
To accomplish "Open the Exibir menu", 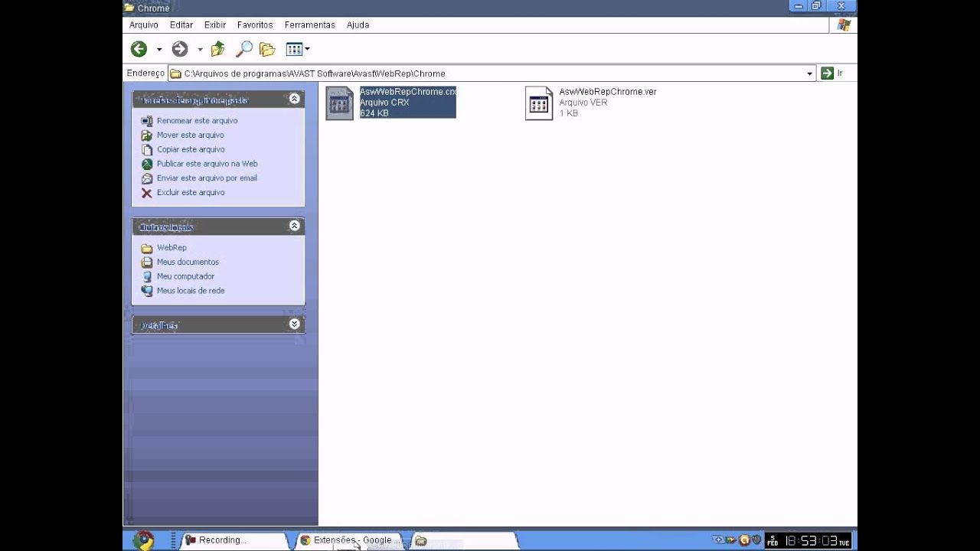I will [215, 25].
